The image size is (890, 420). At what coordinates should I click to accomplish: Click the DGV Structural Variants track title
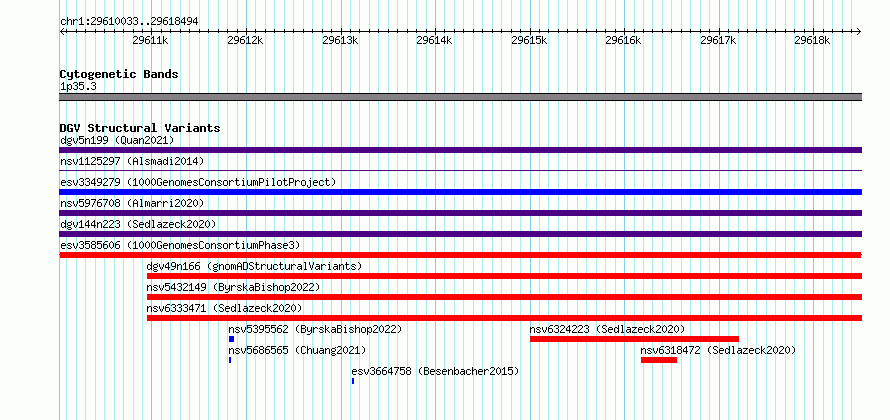click(140, 128)
